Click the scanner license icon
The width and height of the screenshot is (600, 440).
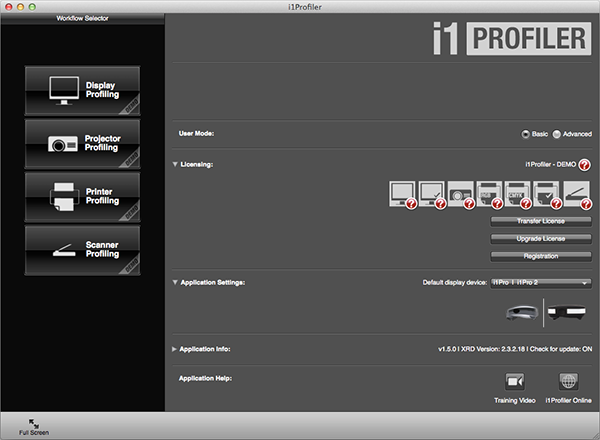[577, 194]
